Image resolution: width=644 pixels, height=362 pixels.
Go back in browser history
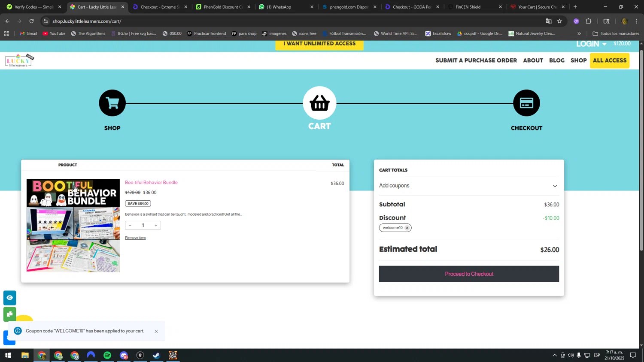[7, 21]
